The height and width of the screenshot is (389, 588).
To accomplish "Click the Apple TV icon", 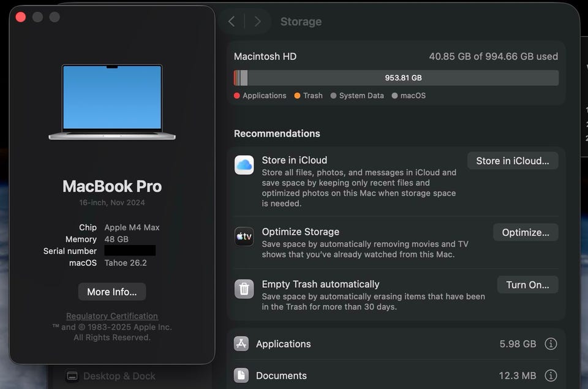I will [x=244, y=236].
